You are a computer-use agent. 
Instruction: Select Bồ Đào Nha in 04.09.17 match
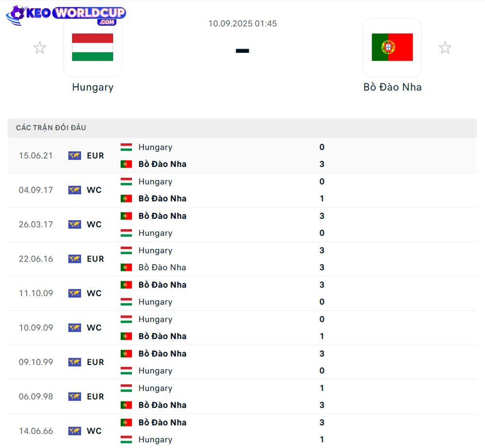click(162, 199)
